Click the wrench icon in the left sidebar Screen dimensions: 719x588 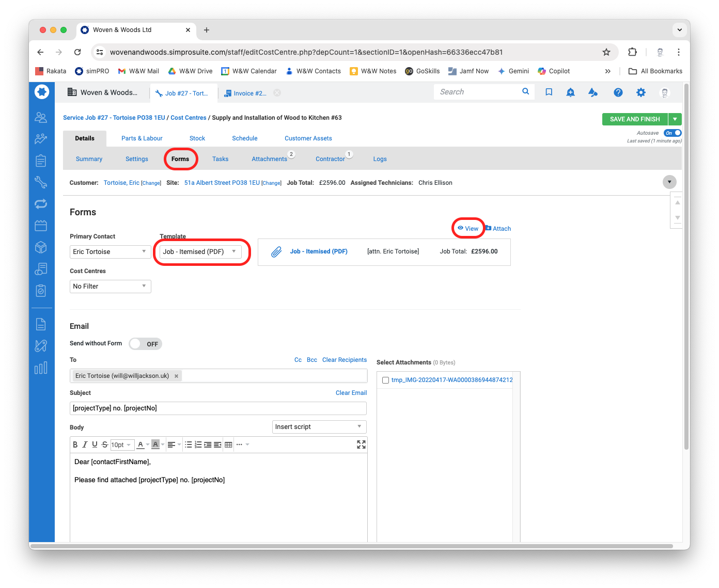pos(41,182)
